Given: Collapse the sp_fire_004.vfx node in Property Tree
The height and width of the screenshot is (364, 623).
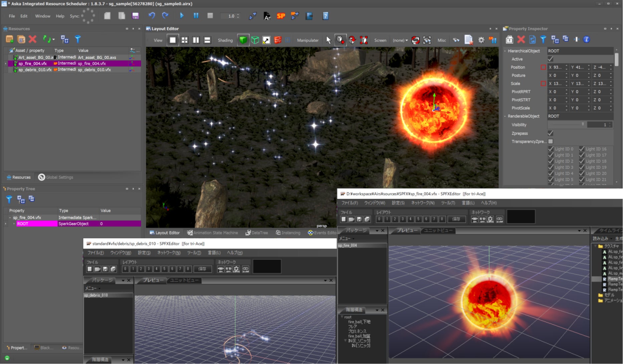Looking at the screenshot, I should click(x=10, y=218).
